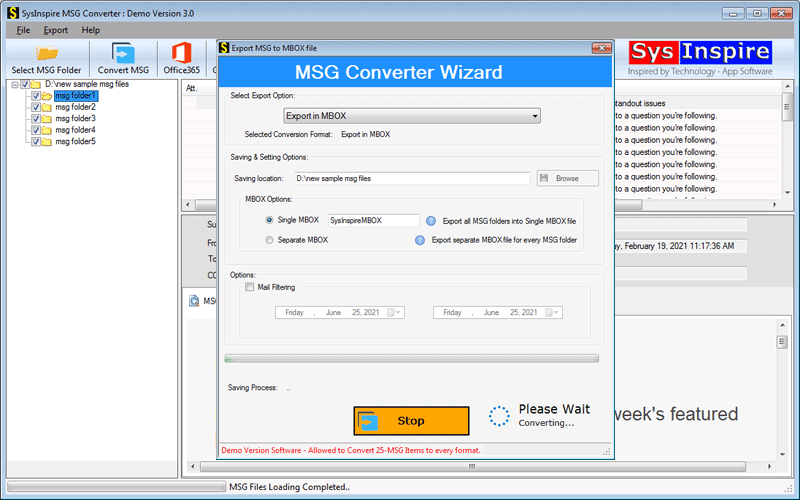Viewport: 800px width, 500px height.
Task: Click the help icon beside Single MBOX description
Action: [x=431, y=221]
